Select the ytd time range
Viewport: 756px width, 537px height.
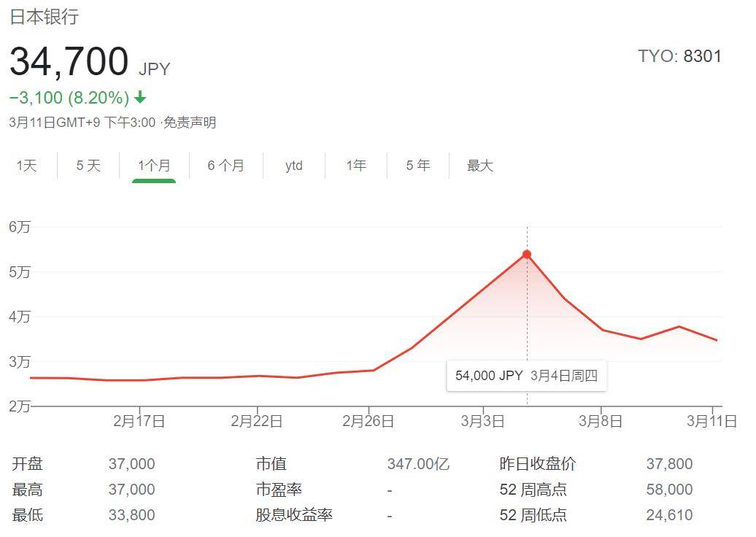click(293, 166)
